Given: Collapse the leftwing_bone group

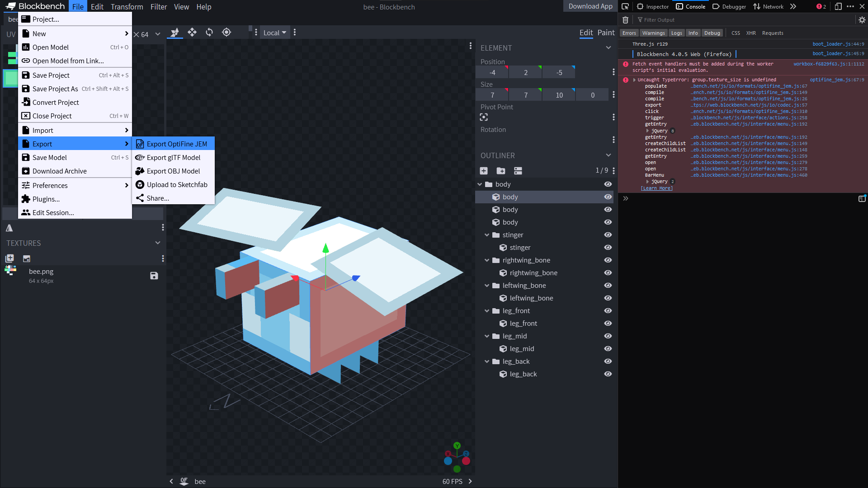Looking at the screenshot, I should click(486, 285).
